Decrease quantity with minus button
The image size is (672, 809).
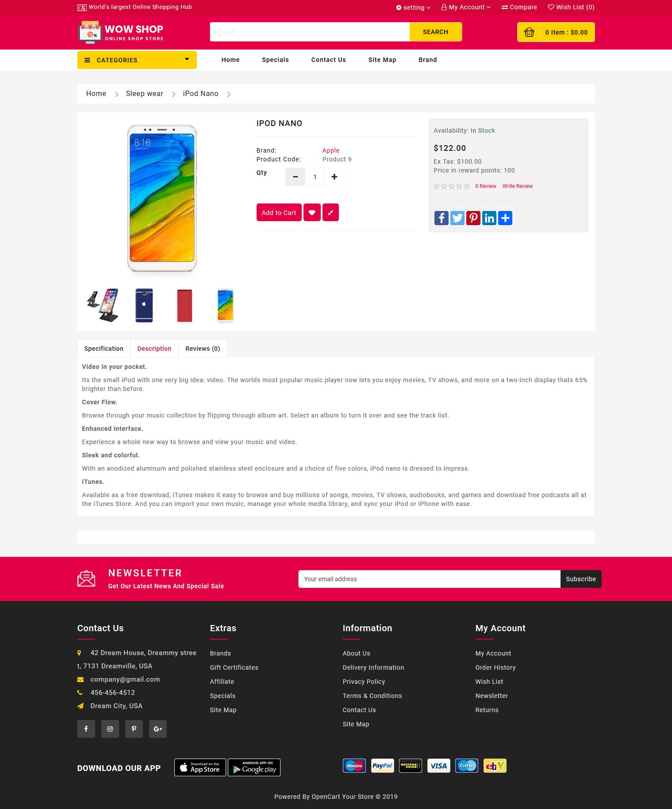pyautogui.click(x=295, y=177)
